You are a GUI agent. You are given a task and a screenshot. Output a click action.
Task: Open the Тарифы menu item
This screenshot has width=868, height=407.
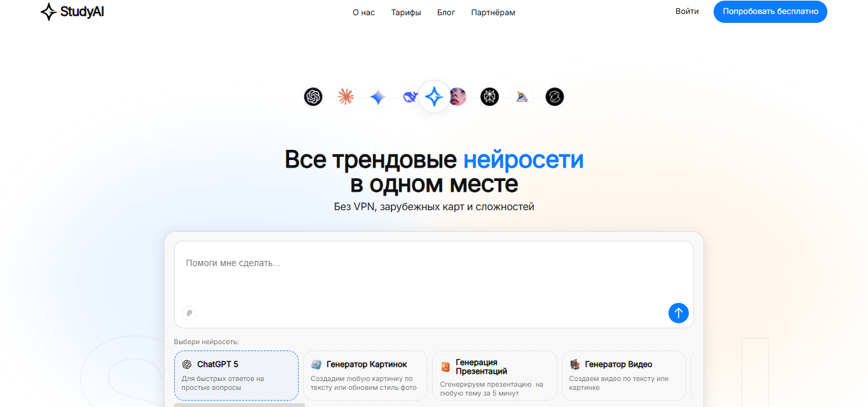(405, 12)
